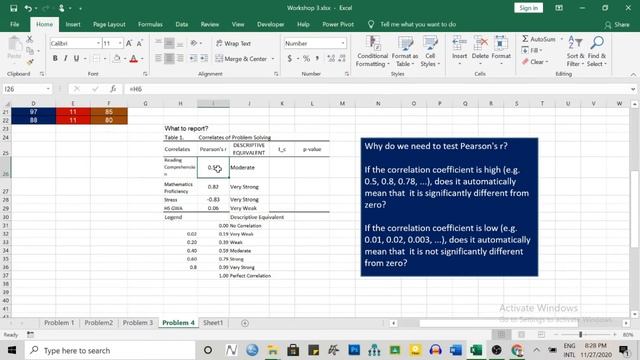Click vertical scrollbar thumb
Viewport: 640px width, 360px height.
[634, 209]
